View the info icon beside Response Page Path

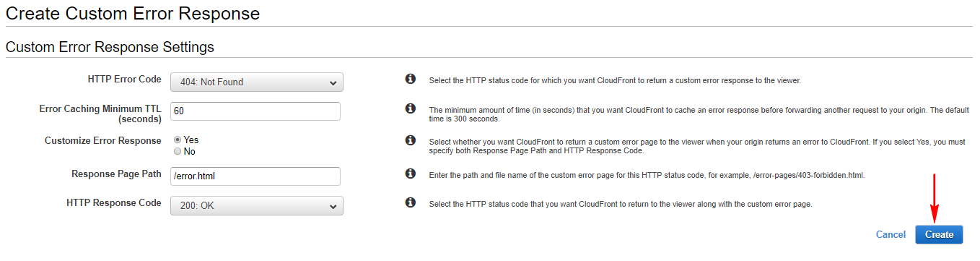coord(410,174)
